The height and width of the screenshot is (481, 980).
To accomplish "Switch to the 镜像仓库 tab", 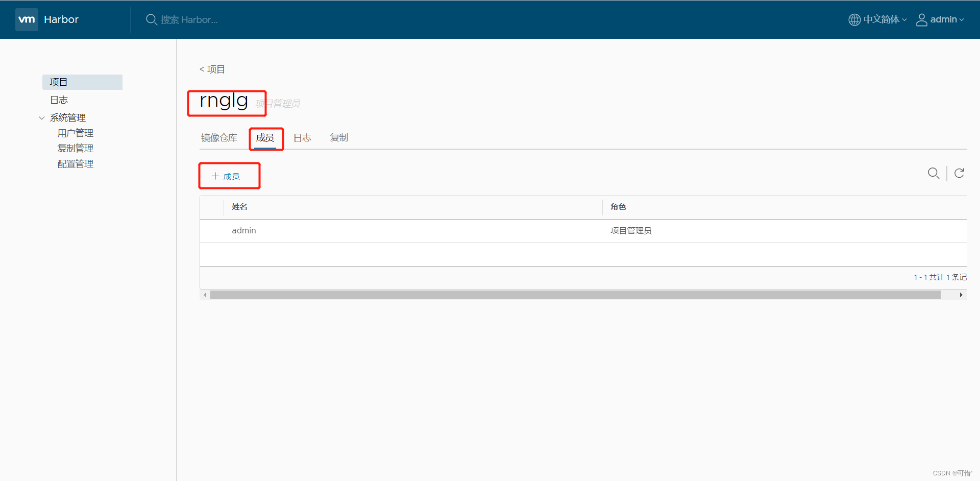I will coord(219,137).
